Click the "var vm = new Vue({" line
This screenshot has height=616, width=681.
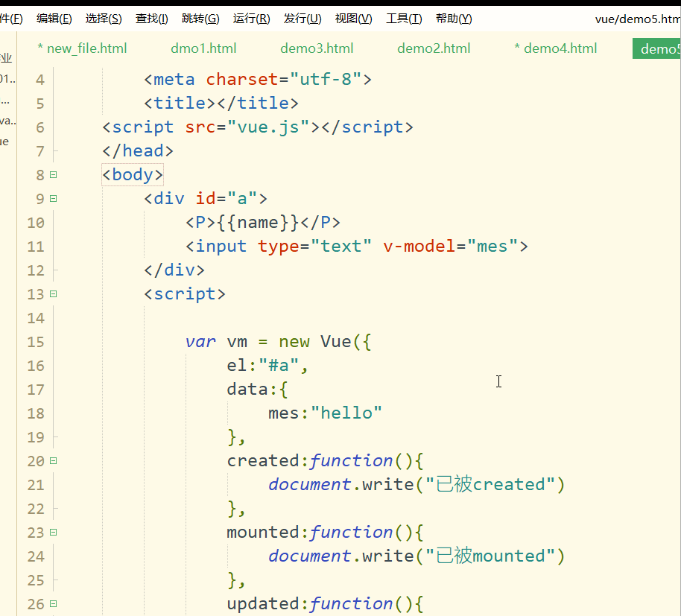point(278,342)
